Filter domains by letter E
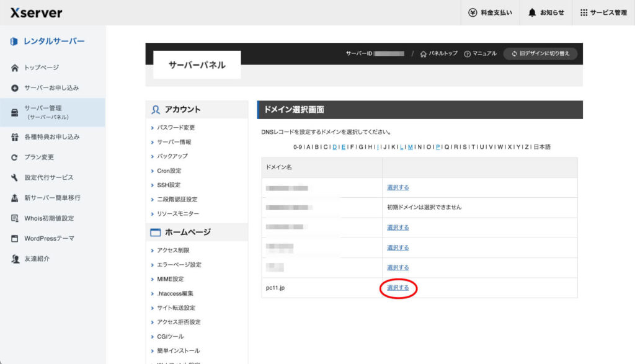 click(344, 147)
